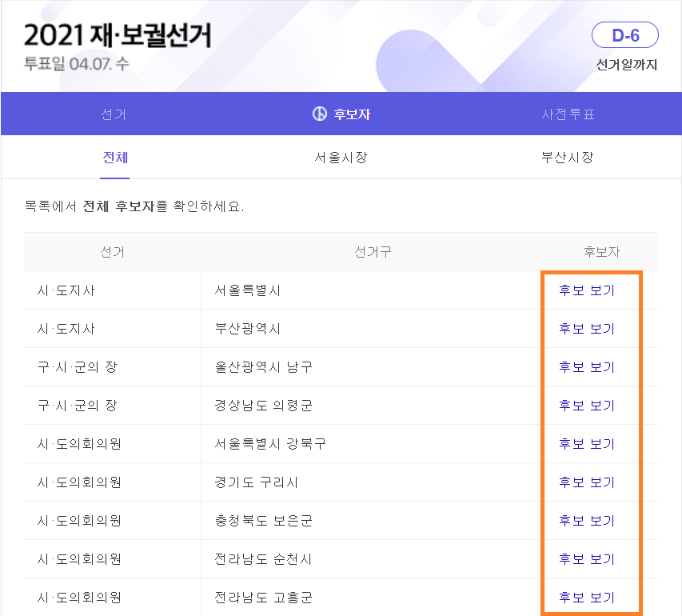Screen dimensions: 682x616
Task: Click 구·시·군의 장 in 의령군 row
Action: click(x=78, y=406)
